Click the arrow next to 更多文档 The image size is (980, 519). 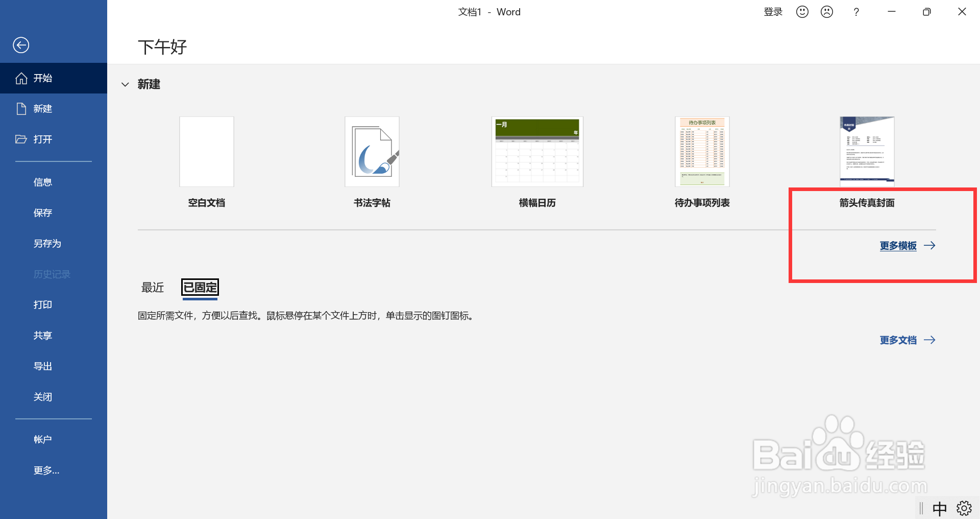point(929,340)
